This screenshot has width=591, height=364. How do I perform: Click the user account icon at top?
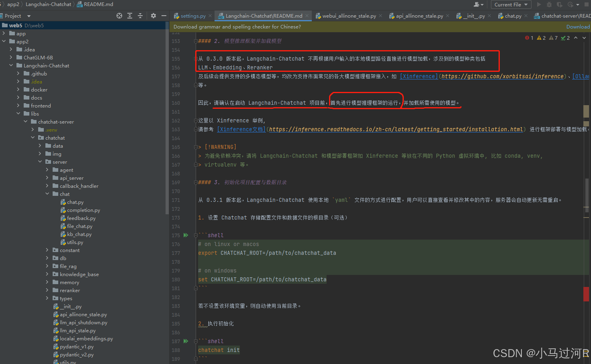tap(479, 4)
